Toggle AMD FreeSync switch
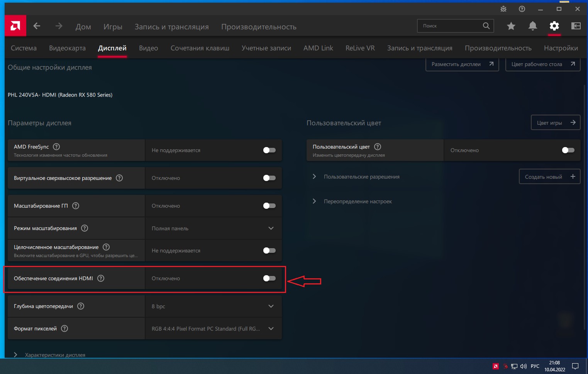The height and width of the screenshot is (374, 588). tap(269, 150)
